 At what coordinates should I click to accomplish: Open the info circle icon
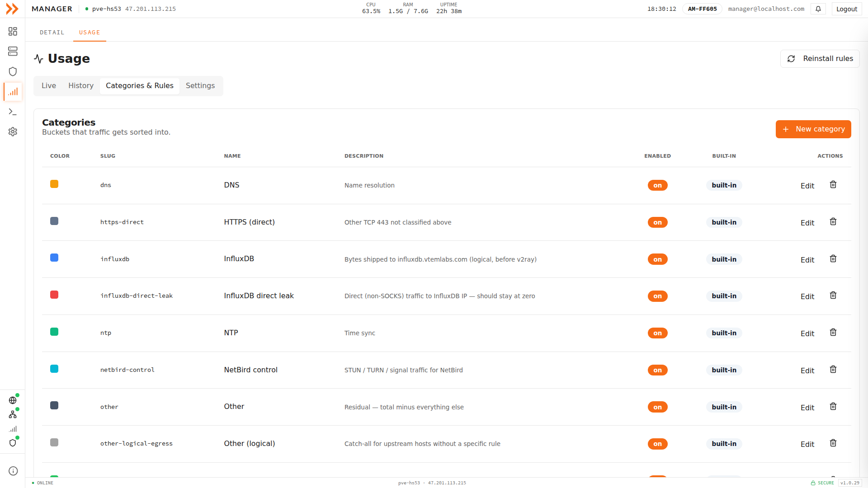tap(13, 471)
